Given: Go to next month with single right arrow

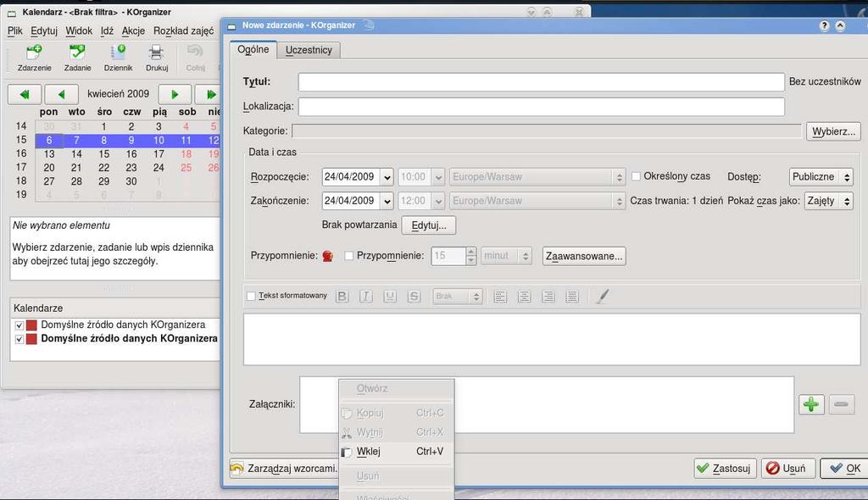Looking at the screenshot, I should tap(175, 94).
